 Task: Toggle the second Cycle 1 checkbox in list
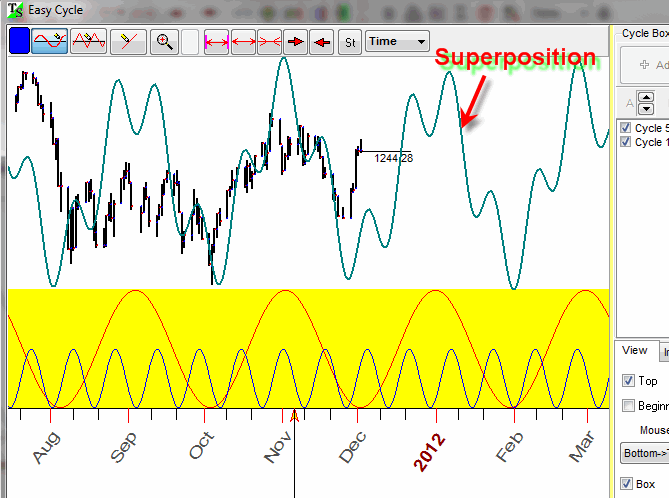tap(626, 142)
